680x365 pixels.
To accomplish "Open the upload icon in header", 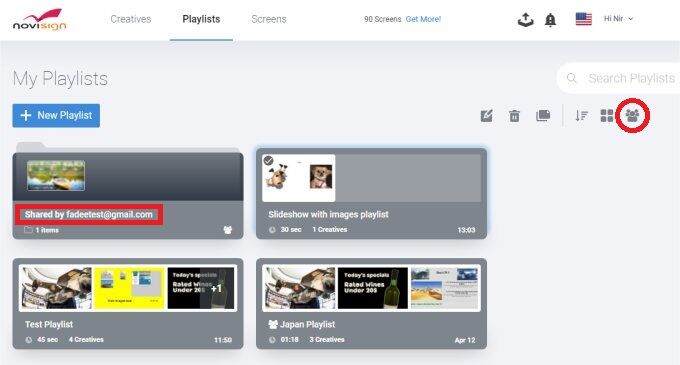I will tap(525, 20).
